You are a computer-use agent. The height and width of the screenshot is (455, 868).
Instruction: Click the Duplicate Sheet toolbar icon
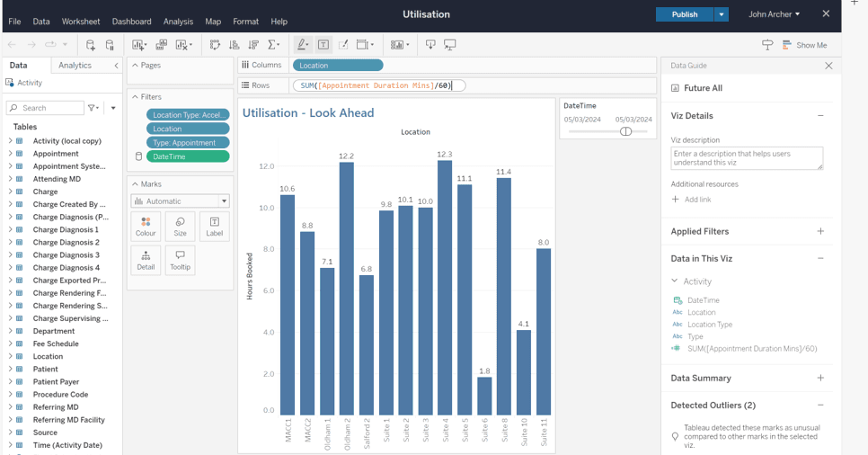click(x=162, y=45)
